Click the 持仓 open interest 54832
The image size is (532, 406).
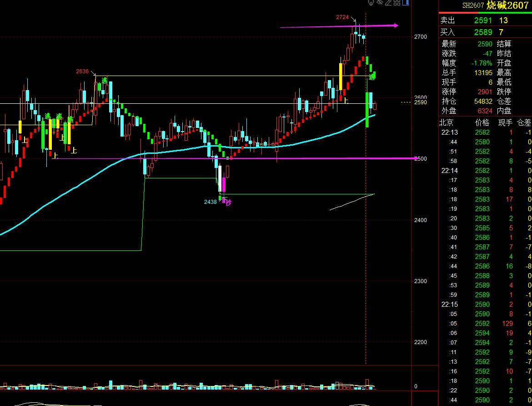click(x=483, y=101)
